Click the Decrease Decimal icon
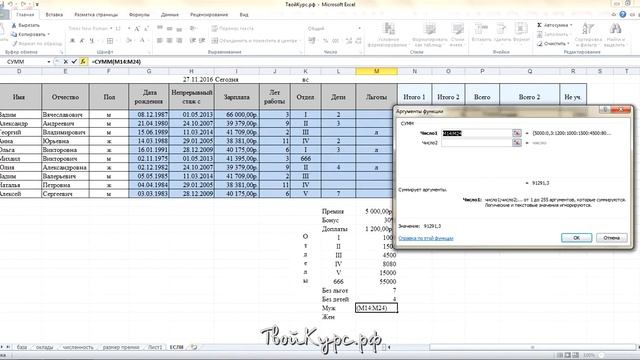640x360 pixels. point(358,40)
